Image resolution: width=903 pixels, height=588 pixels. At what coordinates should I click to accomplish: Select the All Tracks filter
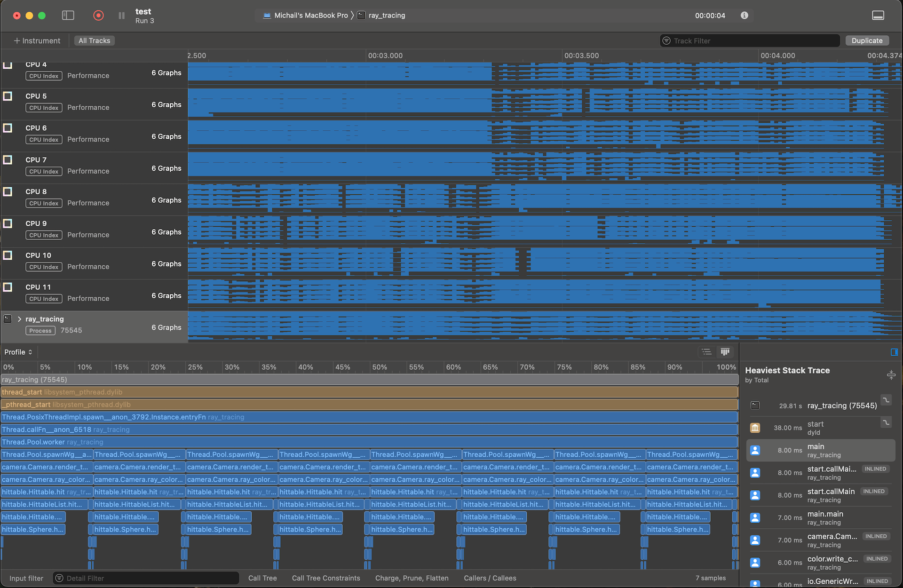[x=94, y=41]
